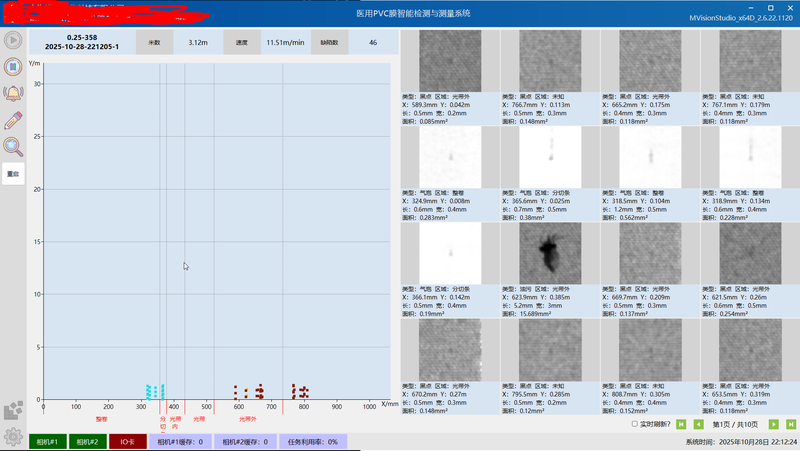800x451 pixels.
Task: Click the 相机#2 status indicator
Action: click(87, 441)
